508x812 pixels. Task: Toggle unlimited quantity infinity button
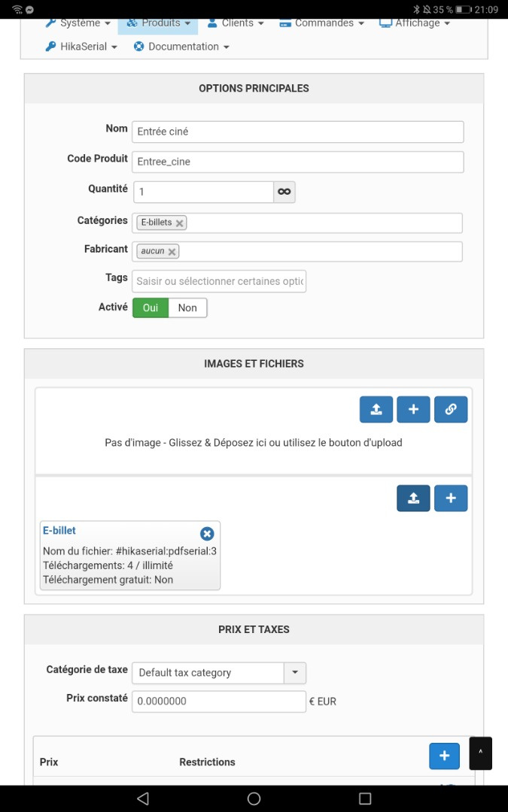click(x=284, y=192)
